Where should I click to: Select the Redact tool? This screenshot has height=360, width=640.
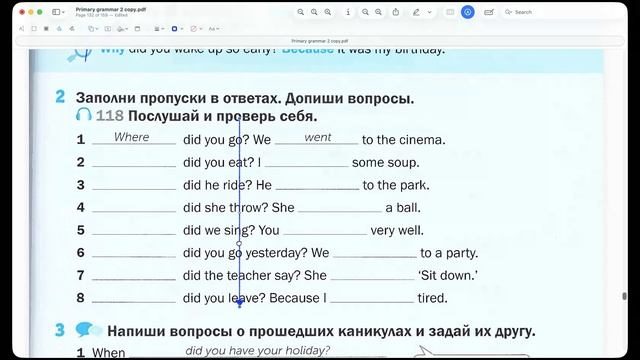point(46,29)
